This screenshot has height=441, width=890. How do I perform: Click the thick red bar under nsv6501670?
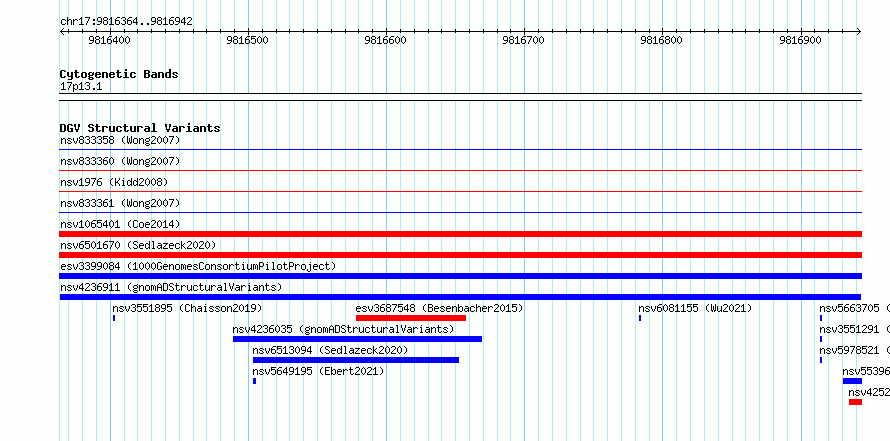tap(460, 255)
